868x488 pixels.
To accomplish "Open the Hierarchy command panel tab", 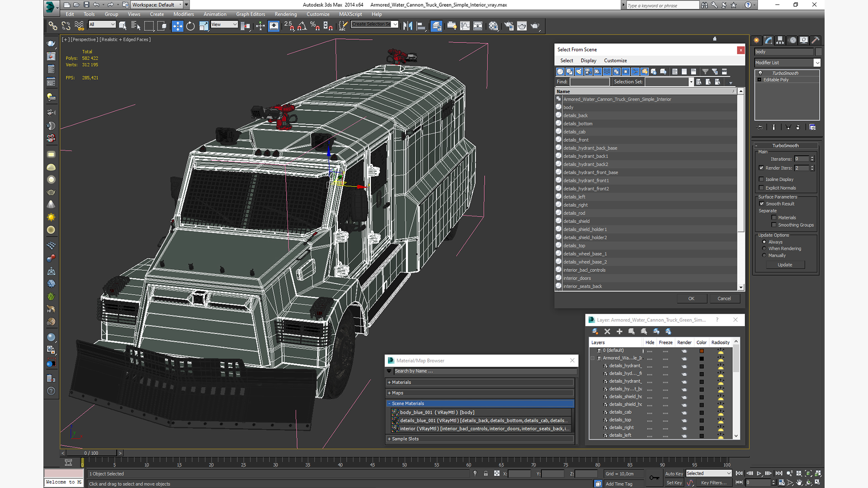I will click(780, 40).
